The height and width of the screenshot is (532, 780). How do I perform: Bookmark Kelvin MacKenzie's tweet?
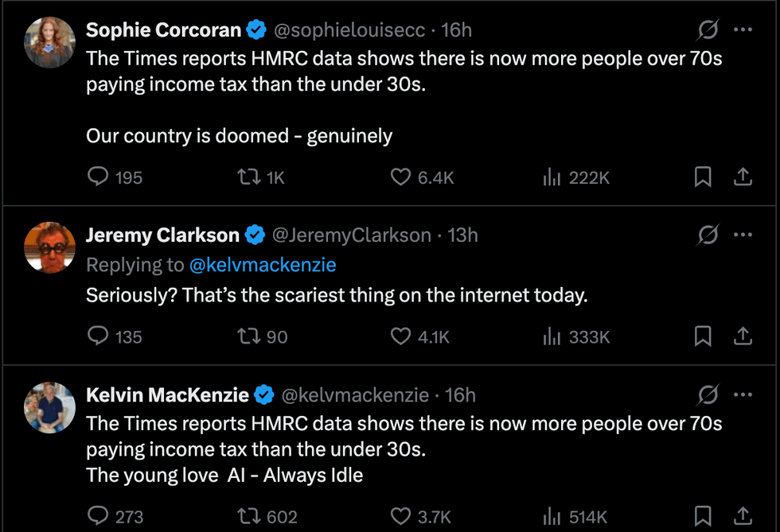(x=703, y=517)
